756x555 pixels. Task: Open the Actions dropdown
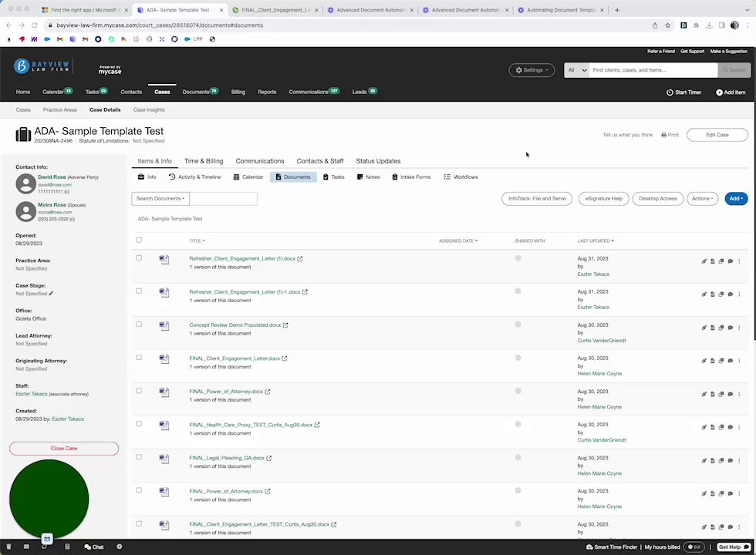tap(702, 199)
